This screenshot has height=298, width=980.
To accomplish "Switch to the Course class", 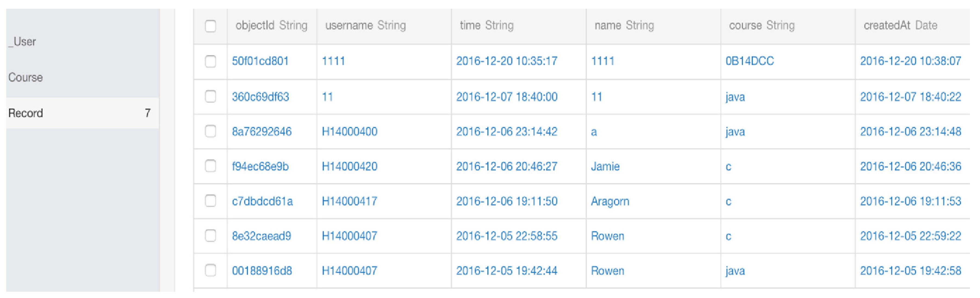I will (26, 77).
